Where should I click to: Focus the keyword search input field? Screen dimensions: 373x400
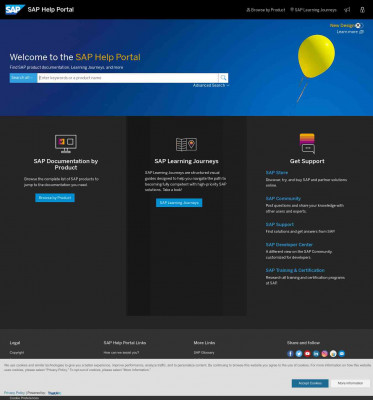point(128,78)
